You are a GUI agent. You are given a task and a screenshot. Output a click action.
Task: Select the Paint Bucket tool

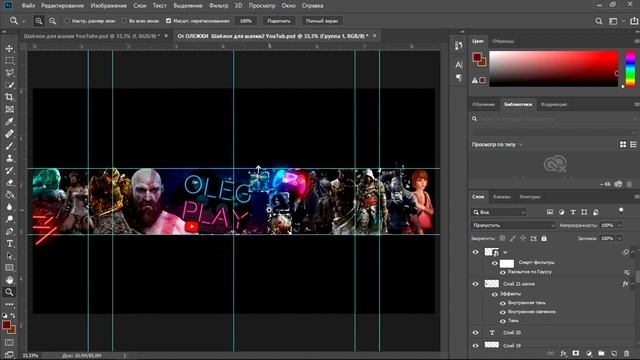pyautogui.click(x=9, y=195)
